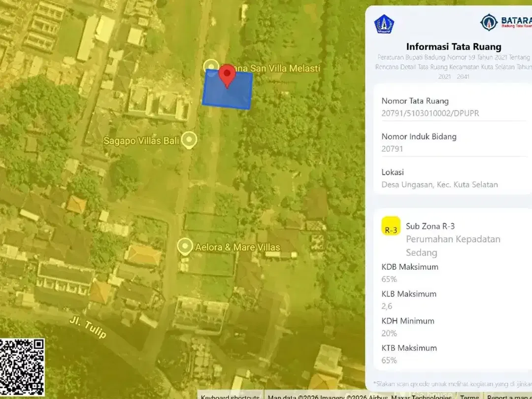
Task: Click the yellow R-3 zone badge
Action: (x=391, y=226)
